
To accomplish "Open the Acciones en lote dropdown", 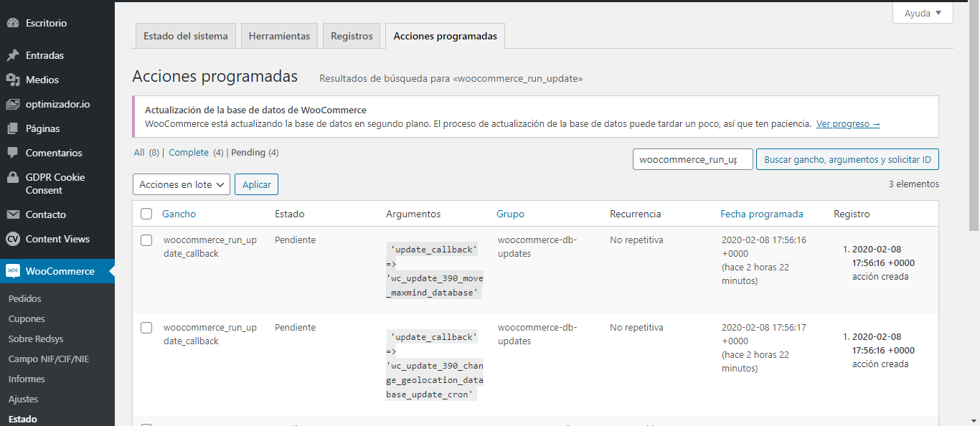I will 182,184.
